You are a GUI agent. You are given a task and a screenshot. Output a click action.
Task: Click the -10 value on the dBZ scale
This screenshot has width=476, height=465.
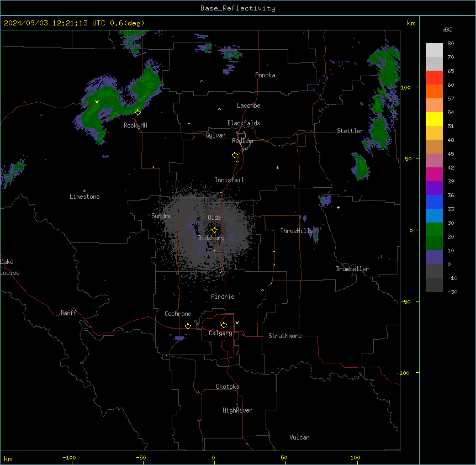(452, 278)
